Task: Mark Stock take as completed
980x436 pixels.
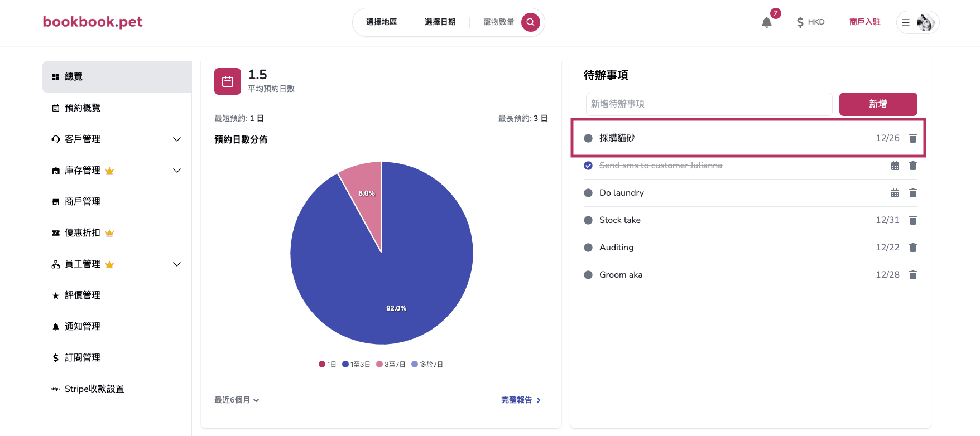Action: tap(588, 220)
